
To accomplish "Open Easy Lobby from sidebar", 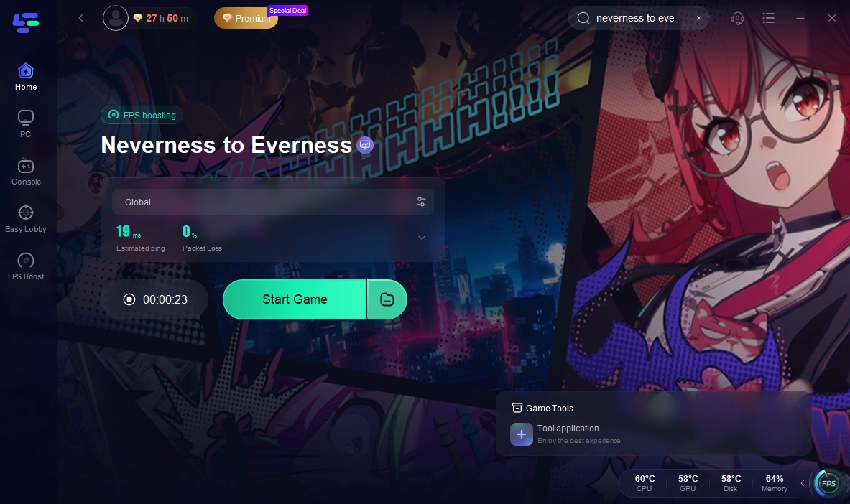I will pos(25,219).
